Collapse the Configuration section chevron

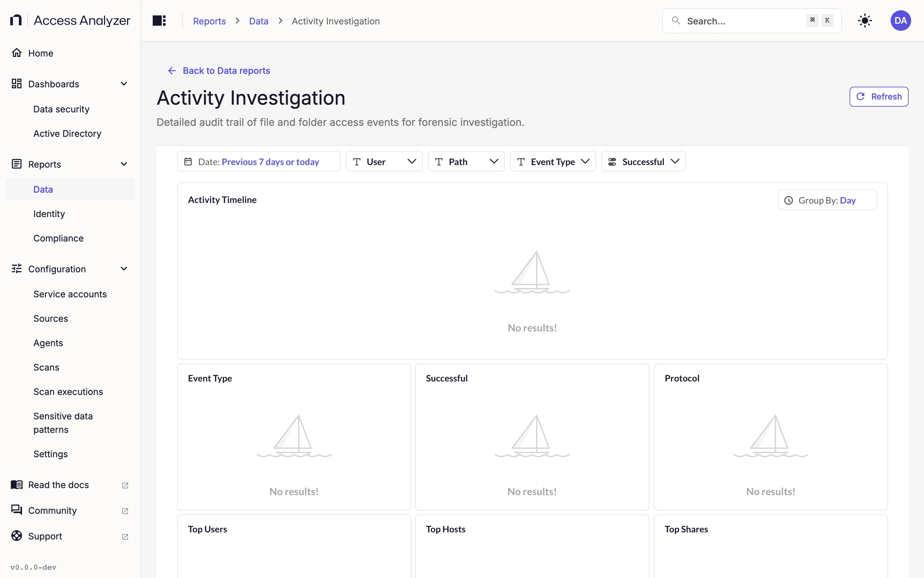[124, 269]
